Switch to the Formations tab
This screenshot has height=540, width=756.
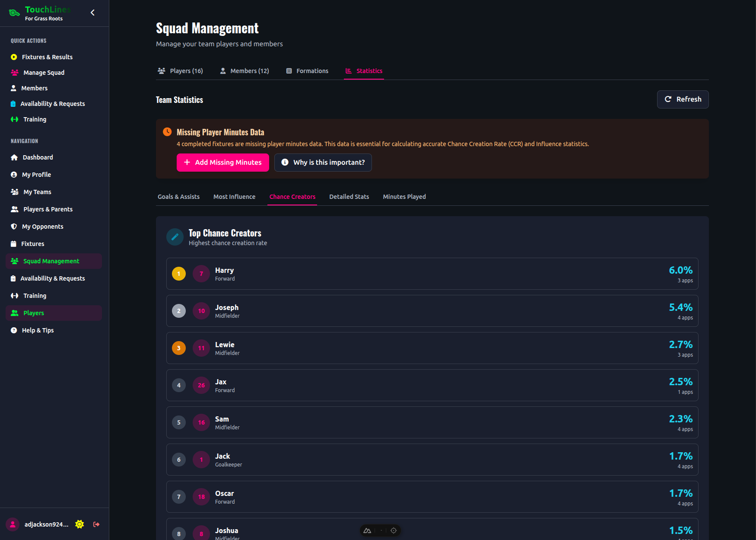pyautogui.click(x=307, y=71)
